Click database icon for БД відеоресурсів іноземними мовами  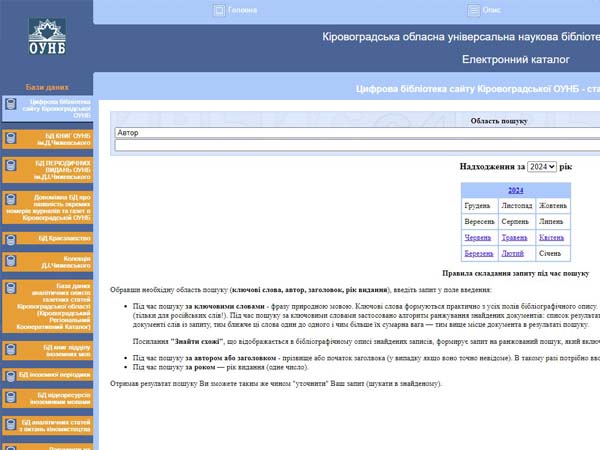pos(11,397)
